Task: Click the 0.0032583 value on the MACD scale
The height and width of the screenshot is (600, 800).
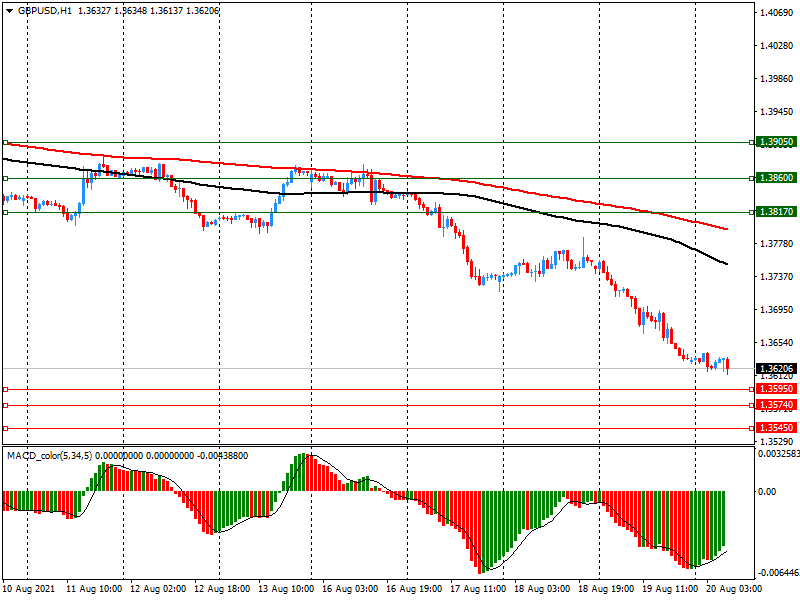Action: click(779, 454)
